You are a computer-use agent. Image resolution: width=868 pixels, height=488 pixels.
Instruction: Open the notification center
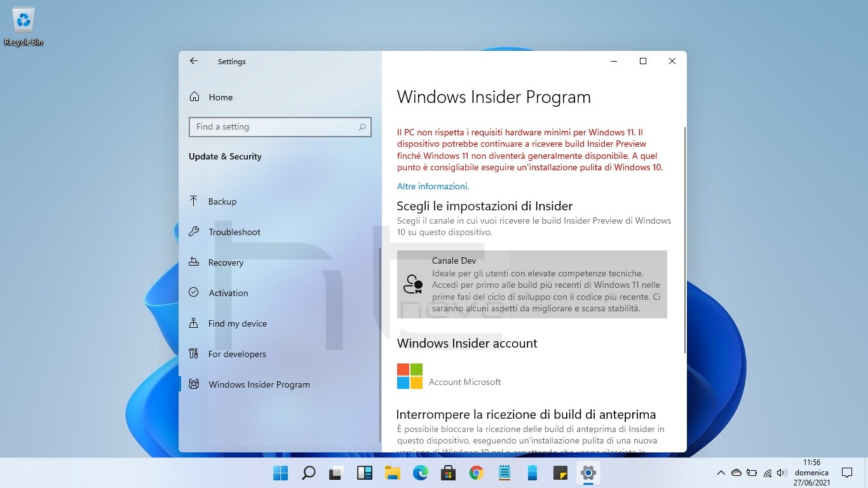tap(848, 473)
